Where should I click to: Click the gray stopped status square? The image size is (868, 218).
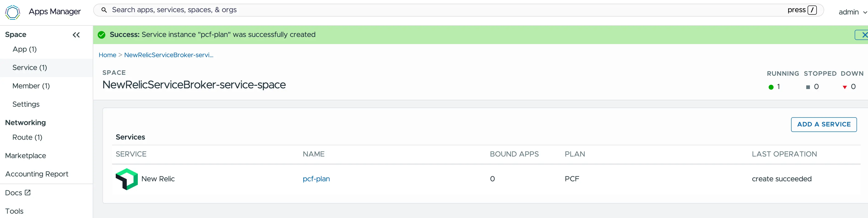coord(808,87)
